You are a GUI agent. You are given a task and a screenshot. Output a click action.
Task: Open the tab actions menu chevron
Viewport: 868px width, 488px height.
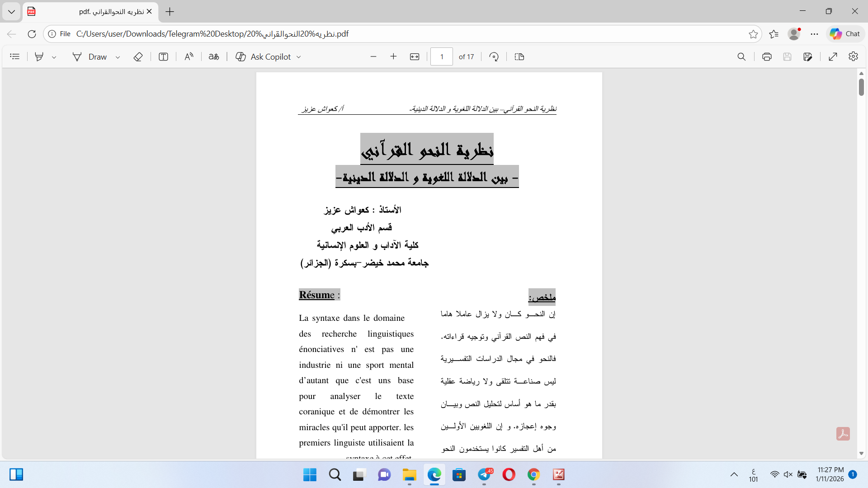click(11, 12)
